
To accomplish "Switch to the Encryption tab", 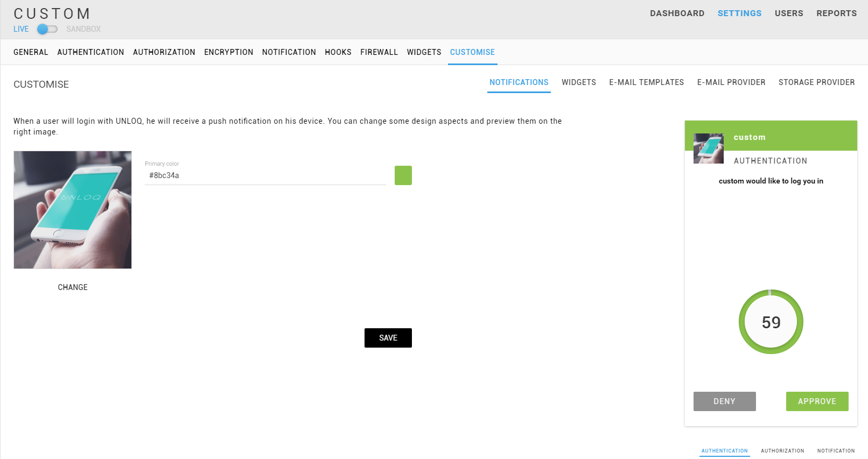I will (229, 52).
